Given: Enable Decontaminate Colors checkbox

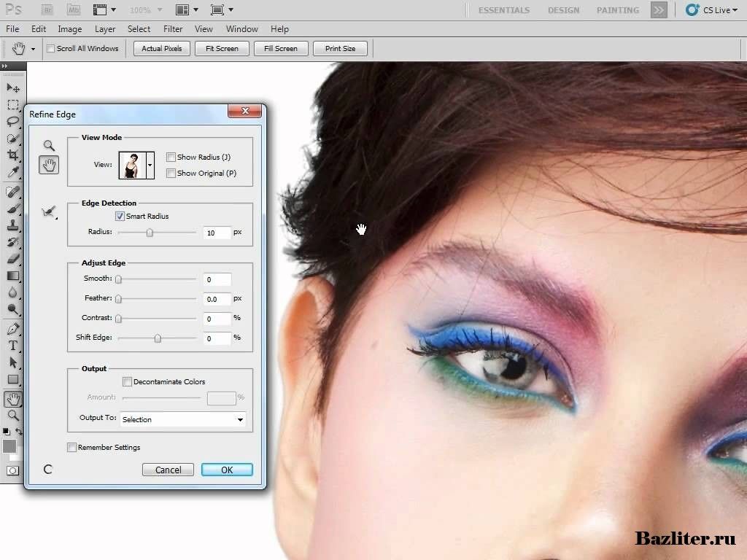Looking at the screenshot, I should tap(127, 382).
